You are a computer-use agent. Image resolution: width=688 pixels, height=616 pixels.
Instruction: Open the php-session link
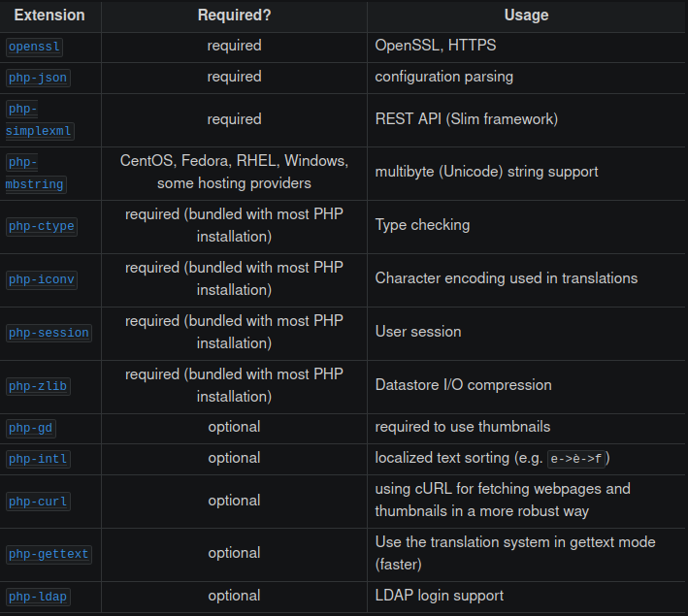pyautogui.click(x=49, y=333)
